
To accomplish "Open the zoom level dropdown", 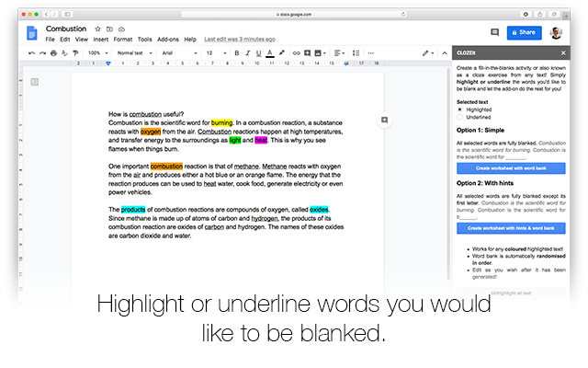I will coord(96,53).
